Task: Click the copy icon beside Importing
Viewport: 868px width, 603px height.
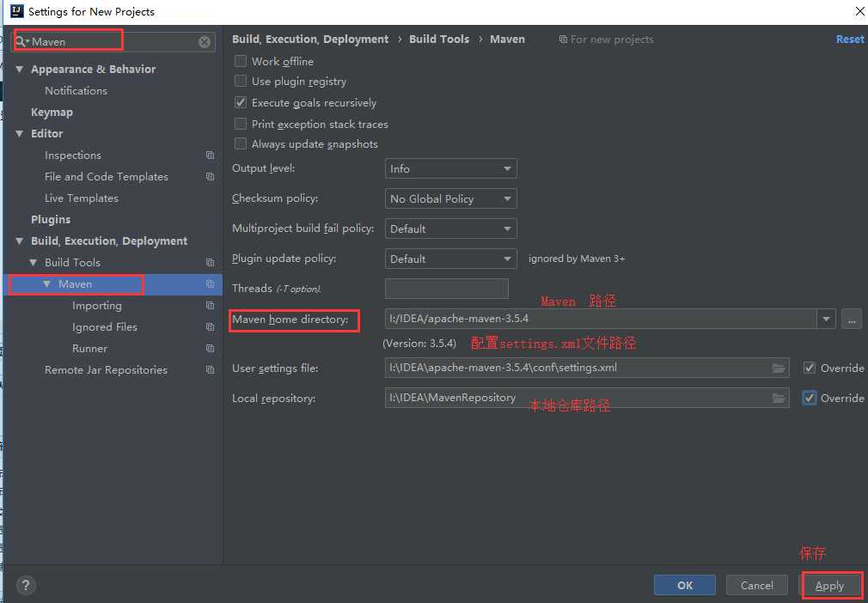Action: 210,306
